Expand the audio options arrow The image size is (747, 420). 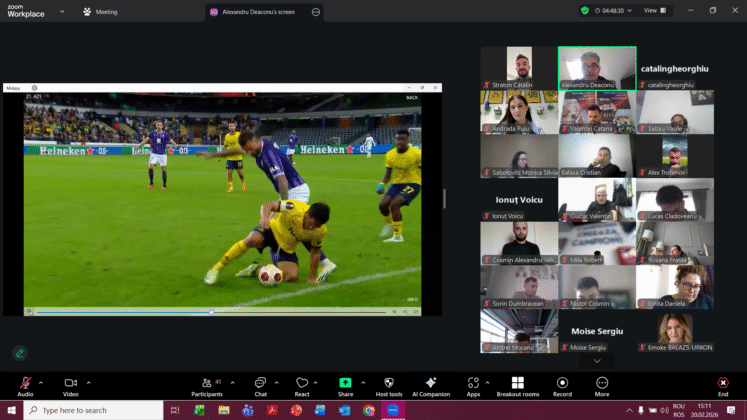(41, 381)
